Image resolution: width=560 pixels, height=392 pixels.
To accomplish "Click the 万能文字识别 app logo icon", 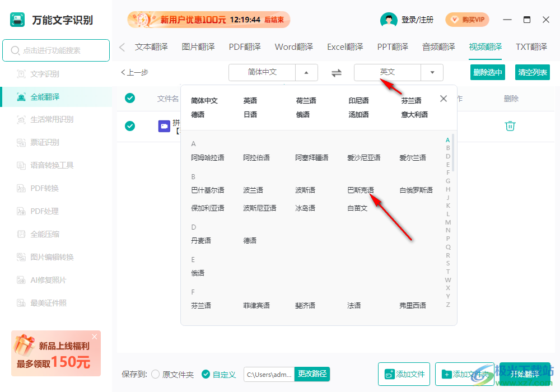I will 17,20.
